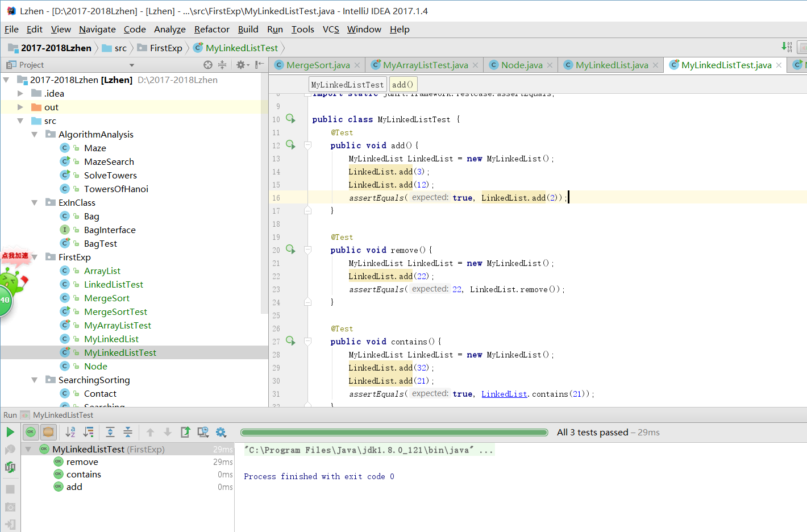Fold the add() method in editor
This screenshot has width=807, height=532.
(307, 146)
